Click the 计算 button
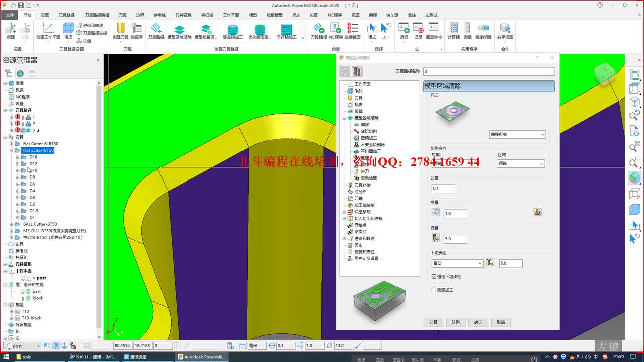Screen dimensions: 644x362 point(433,322)
